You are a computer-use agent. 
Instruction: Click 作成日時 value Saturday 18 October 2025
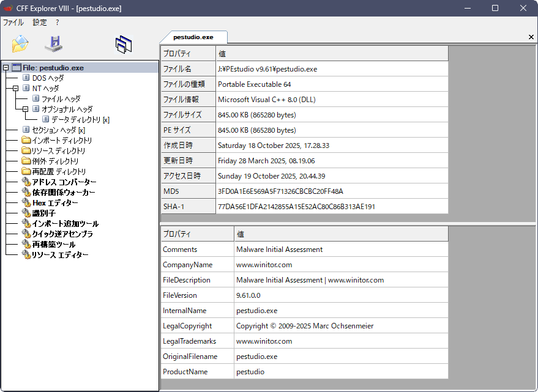click(332, 146)
